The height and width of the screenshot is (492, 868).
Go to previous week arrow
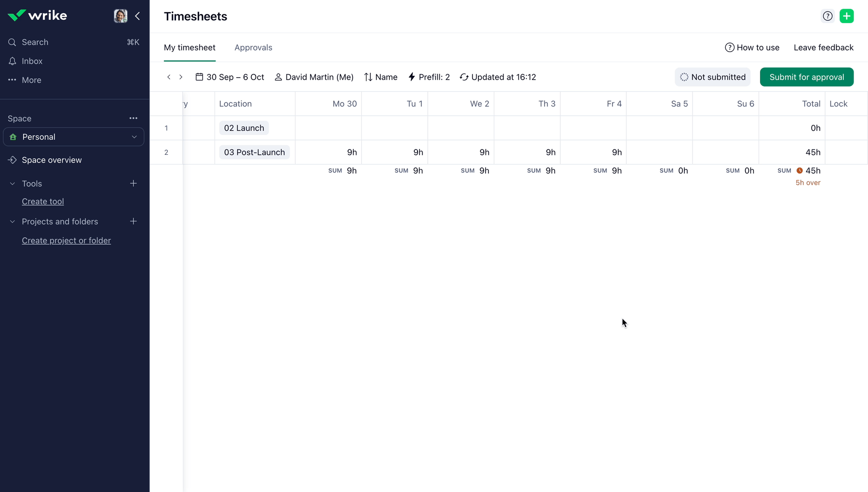(169, 77)
